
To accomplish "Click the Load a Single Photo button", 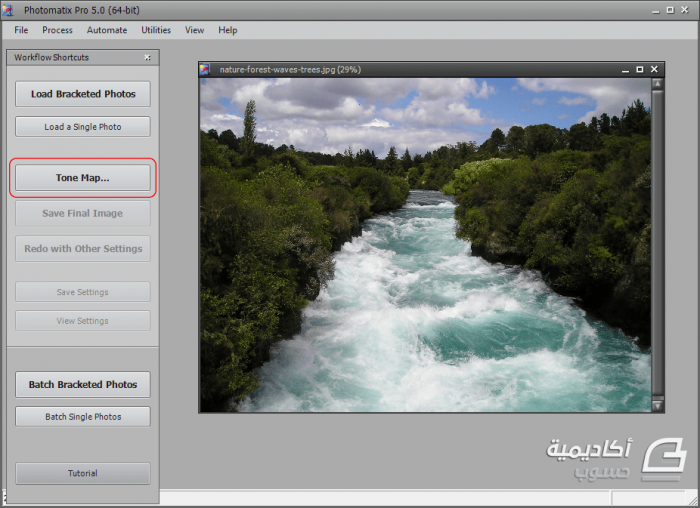I will (83, 127).
